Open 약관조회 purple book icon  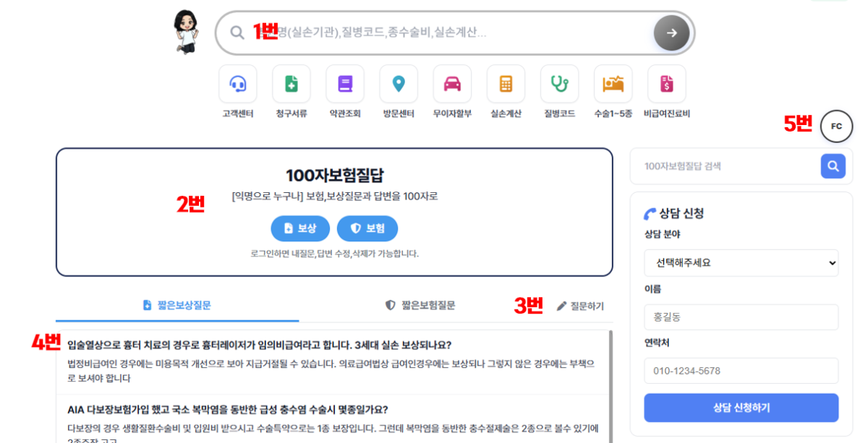pos(345,84)
